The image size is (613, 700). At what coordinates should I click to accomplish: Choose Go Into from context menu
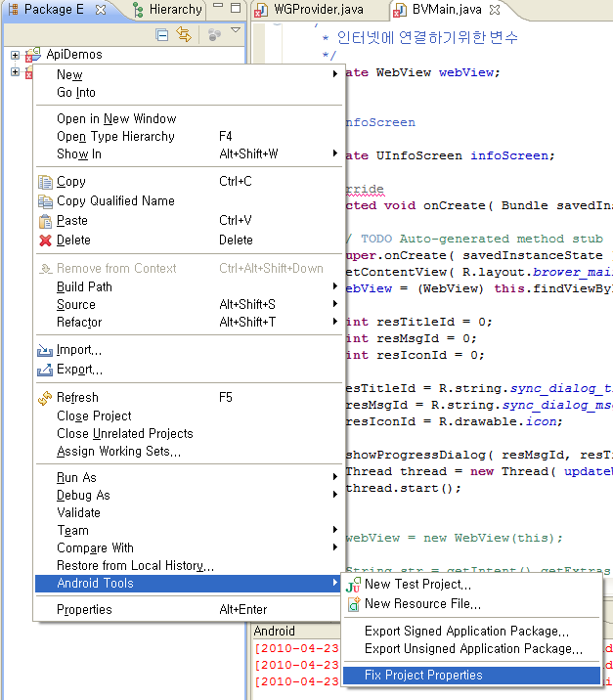coord(189,93)
